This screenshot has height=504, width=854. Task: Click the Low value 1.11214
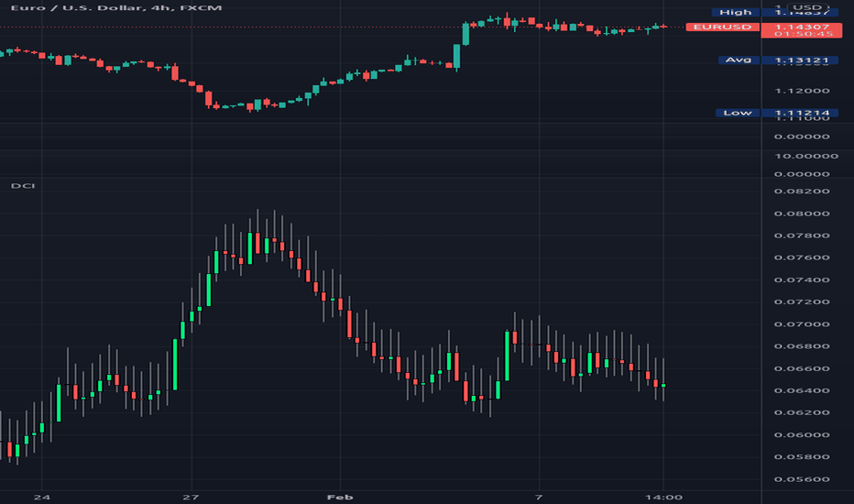tap(801, 113)
